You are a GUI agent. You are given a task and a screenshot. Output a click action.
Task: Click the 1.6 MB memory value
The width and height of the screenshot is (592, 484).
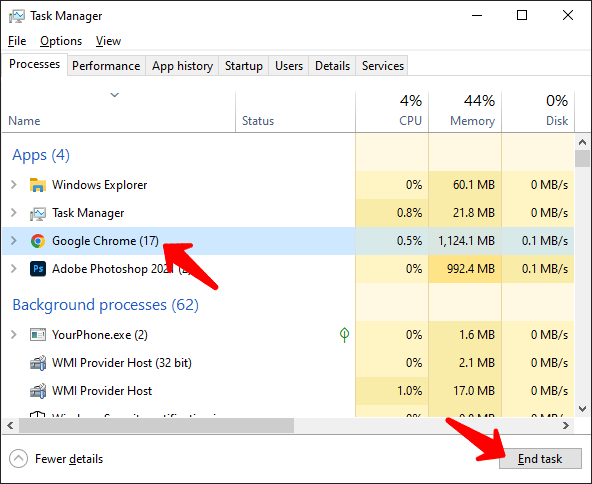(476, 335)
